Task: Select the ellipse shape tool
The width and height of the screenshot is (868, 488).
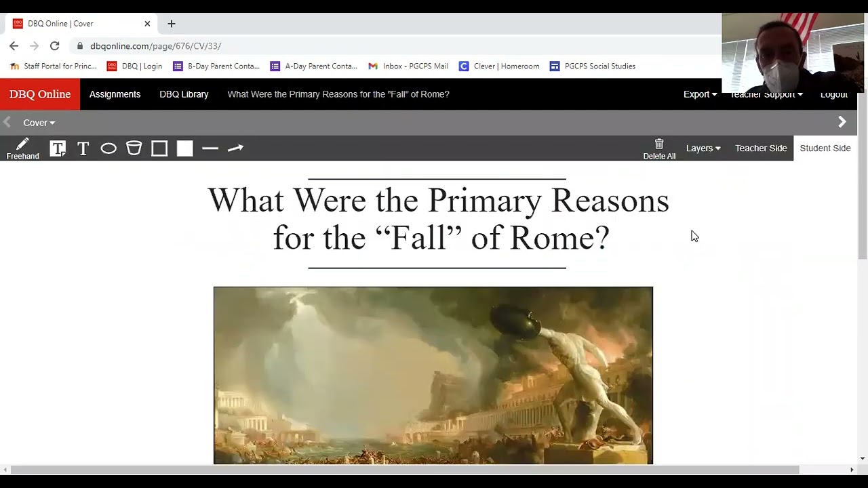Action: click(x=108, y=148)
